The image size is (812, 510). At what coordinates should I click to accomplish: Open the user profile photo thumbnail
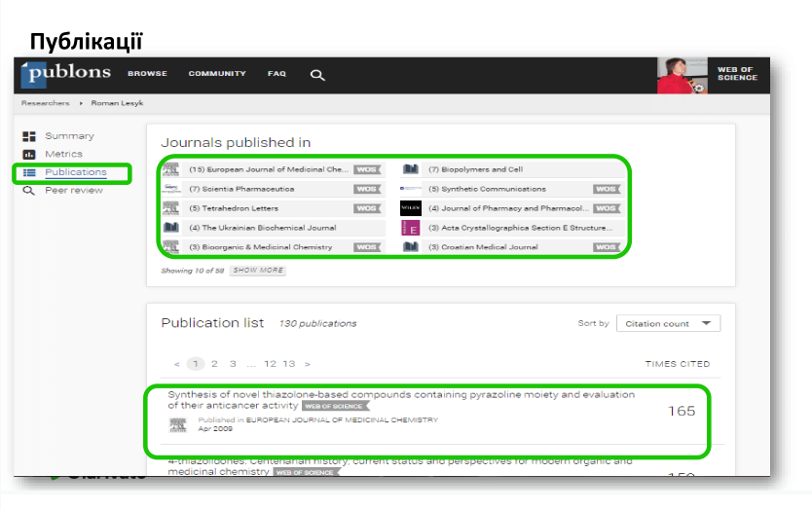(682, 76)
